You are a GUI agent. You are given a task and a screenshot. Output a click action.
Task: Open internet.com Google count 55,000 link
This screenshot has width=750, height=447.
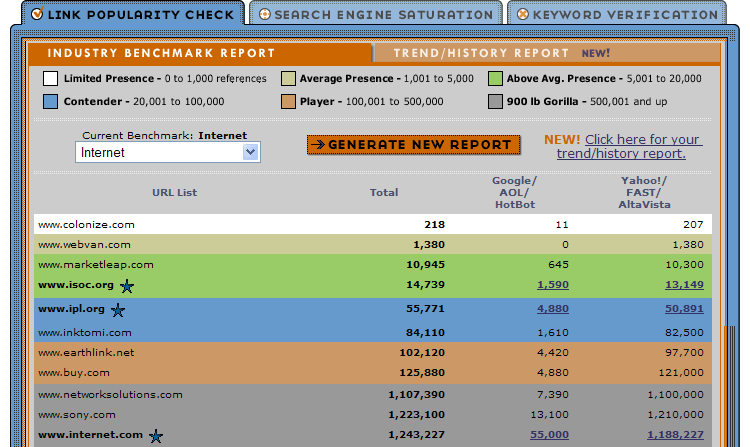[550, 435]
